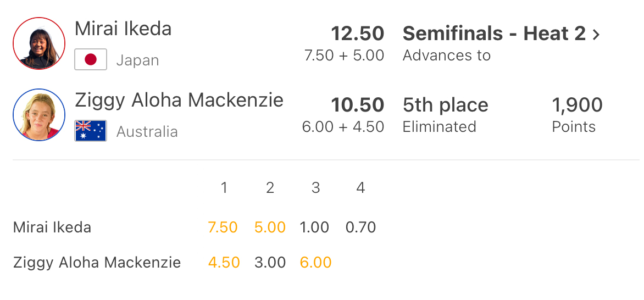Open the Semifinals - Heat 2 link
644x300 pixels.
pyautogui.click(x=494, y=34)
